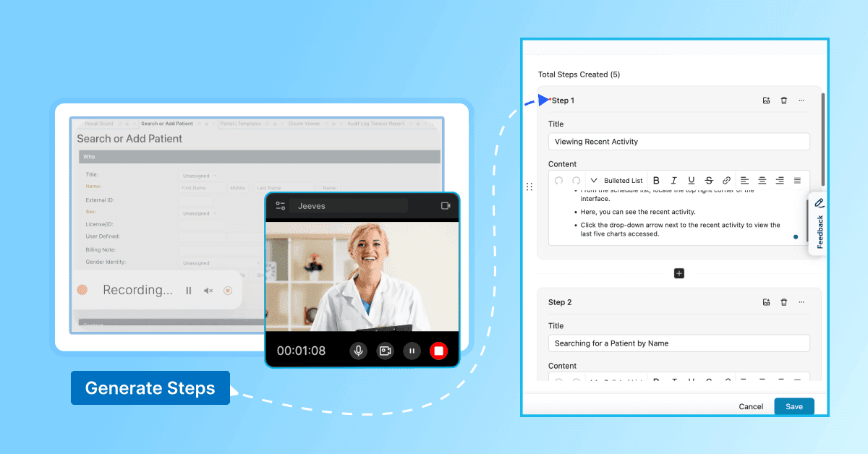Click the video camera icon in Jeeves header
Viewport: 868px width, 454px height.
click(x=446, y=206)
